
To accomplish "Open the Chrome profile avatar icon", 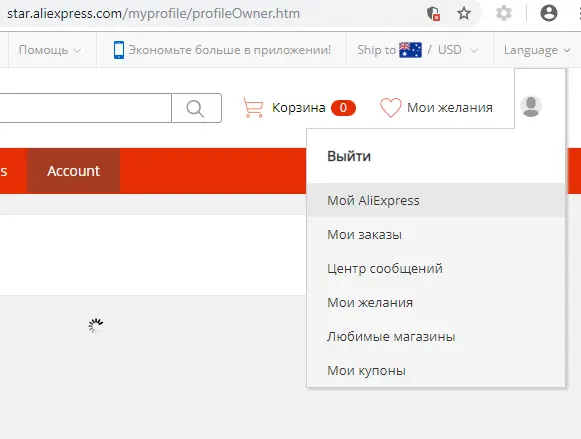I will coord(549,13).
